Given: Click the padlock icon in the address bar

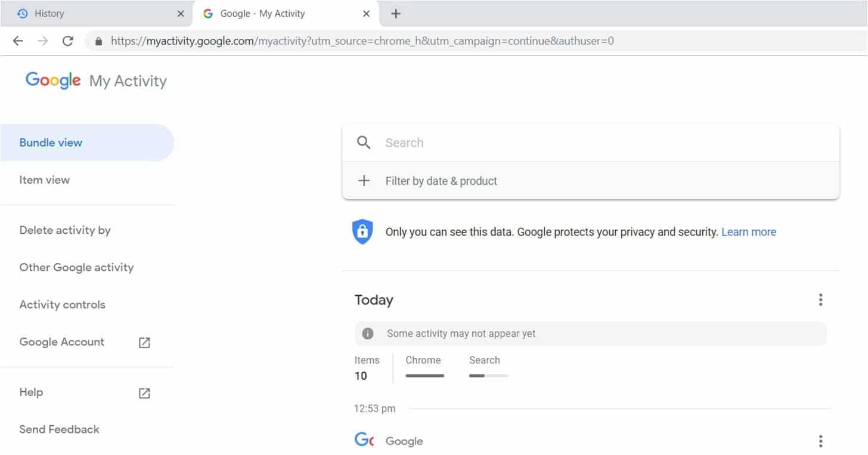Looking at the screenshot, I should tap(98, 41).
